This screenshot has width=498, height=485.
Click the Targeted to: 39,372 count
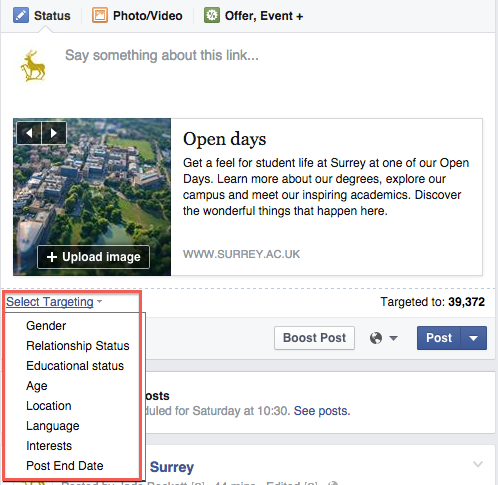(432, 302)
